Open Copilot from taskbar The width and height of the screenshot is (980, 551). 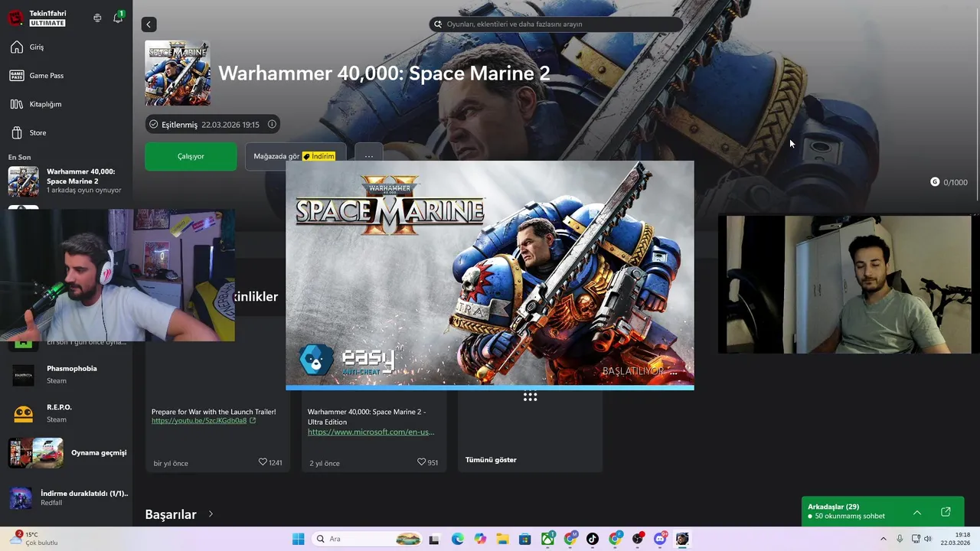(x=480, y=539)
